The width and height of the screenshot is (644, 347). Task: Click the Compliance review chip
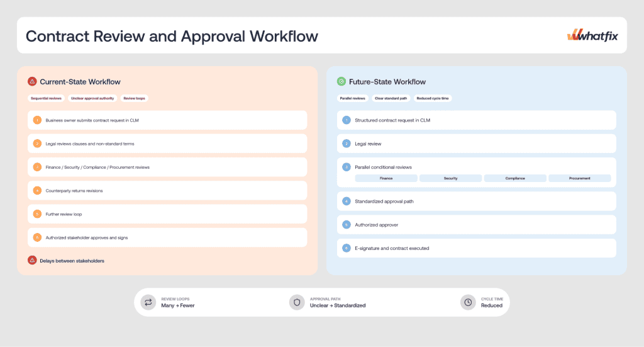tap(515, 178)
